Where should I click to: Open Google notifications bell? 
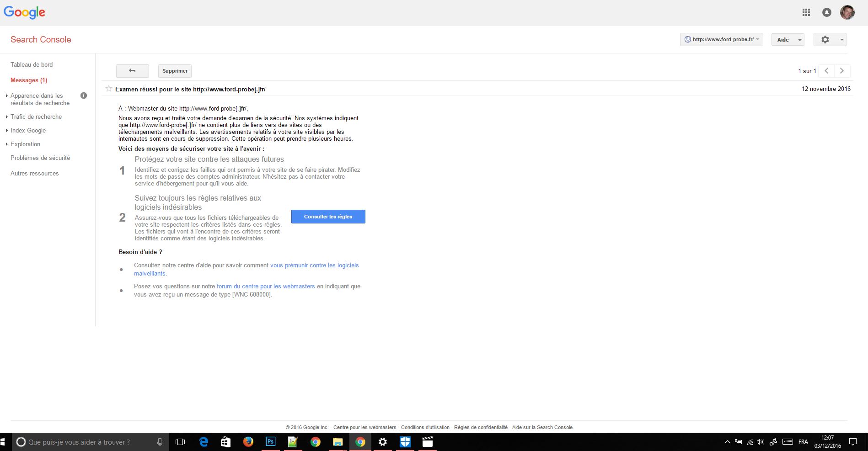click(x=827, y=12)
